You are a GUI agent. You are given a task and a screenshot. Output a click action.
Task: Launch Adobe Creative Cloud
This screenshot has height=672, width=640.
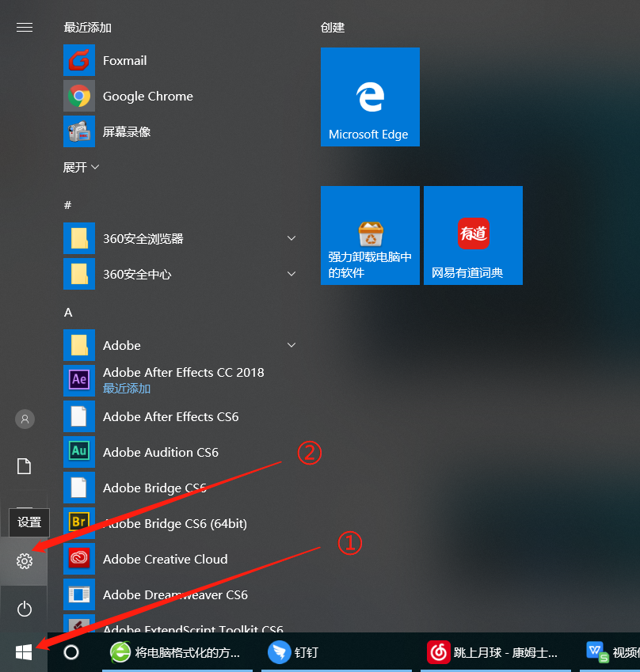[x=164, y=559]
